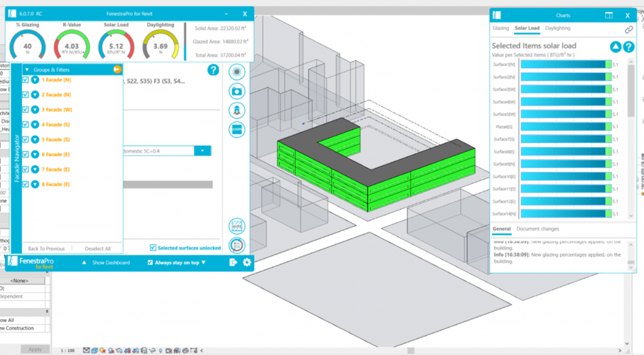
Task: Click Temporary Hide/Isolate glasses icon
Action: coord(152,351)
